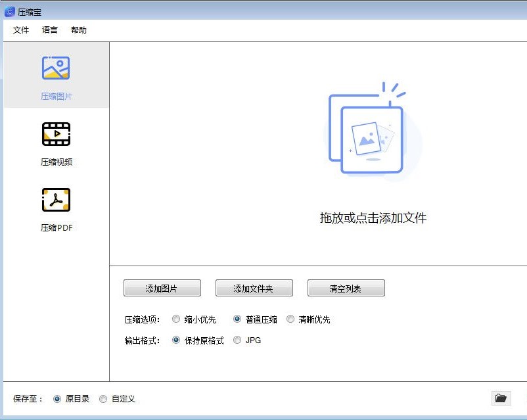Screen dimensions: 527x420
Task: Click the folder browse icon bottom right
Action: point(501,398)
